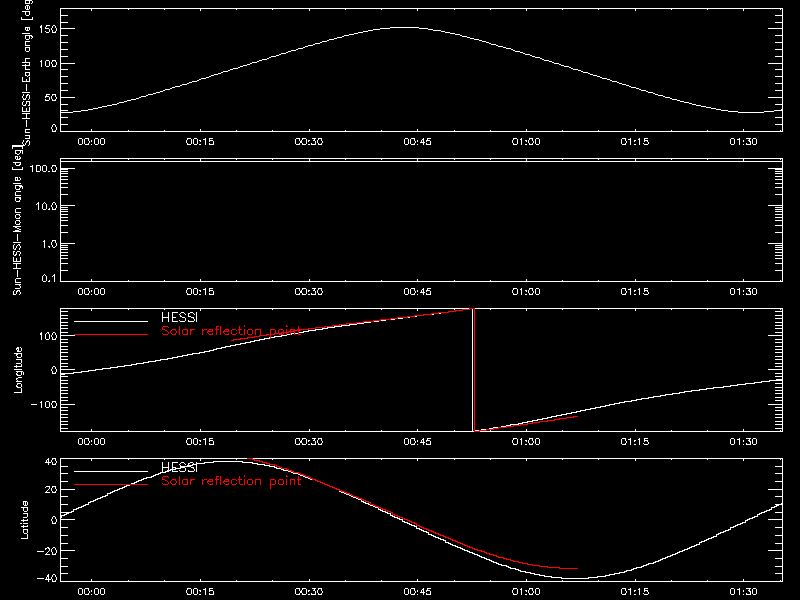Click 00:00 label under Latitude plot
Image resolution: width=800 pixels, height=600 pixels.
click(x=91, y=591)
